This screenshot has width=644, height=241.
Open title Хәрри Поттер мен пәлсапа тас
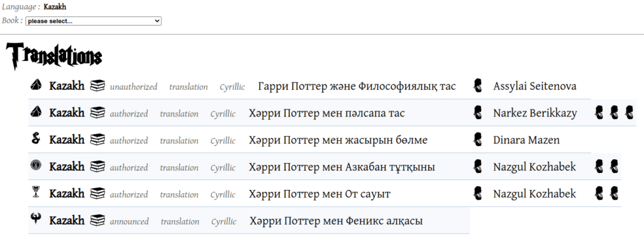326,113
